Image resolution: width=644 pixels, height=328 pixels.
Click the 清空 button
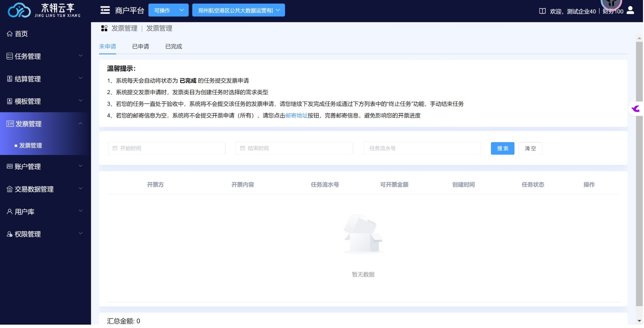(530, 149)
